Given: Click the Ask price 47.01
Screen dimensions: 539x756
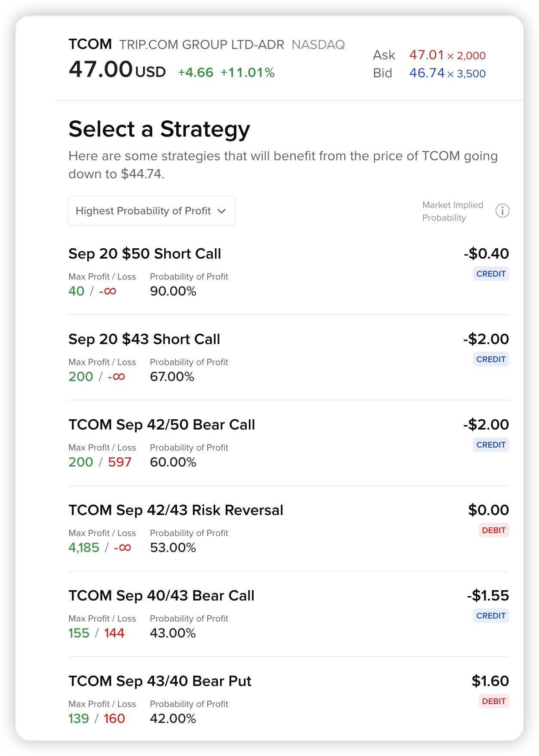Looking at the screenshot, I should pos(426,55).
